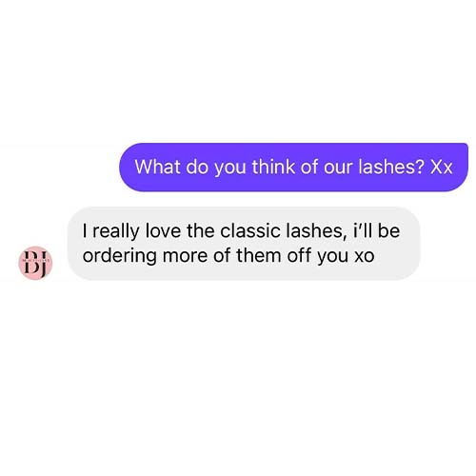Viewport: 476px width, 476px height.
Task: Click the word "our" in the purple bubble
Action: (x=338, y=169)
